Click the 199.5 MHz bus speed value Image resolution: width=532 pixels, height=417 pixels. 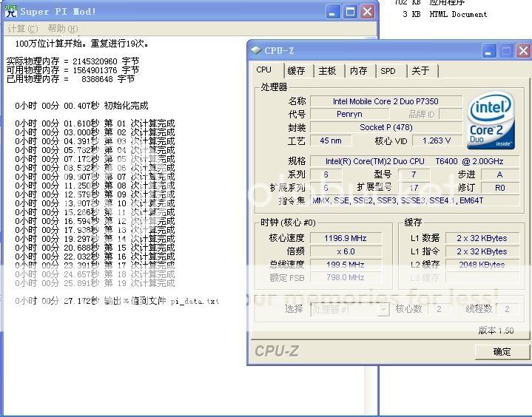click(x=346, y=265)
